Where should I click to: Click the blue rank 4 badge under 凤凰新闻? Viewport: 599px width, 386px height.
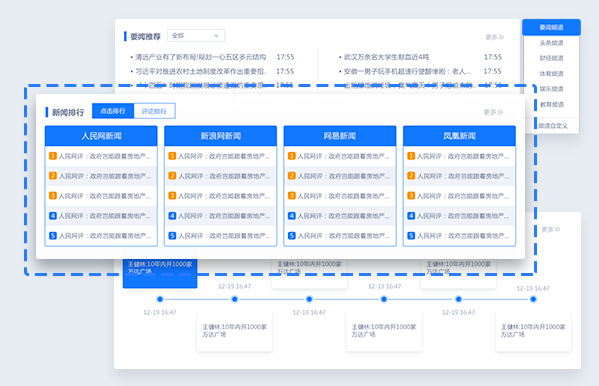pyautogui.click(x=411, y=216)
